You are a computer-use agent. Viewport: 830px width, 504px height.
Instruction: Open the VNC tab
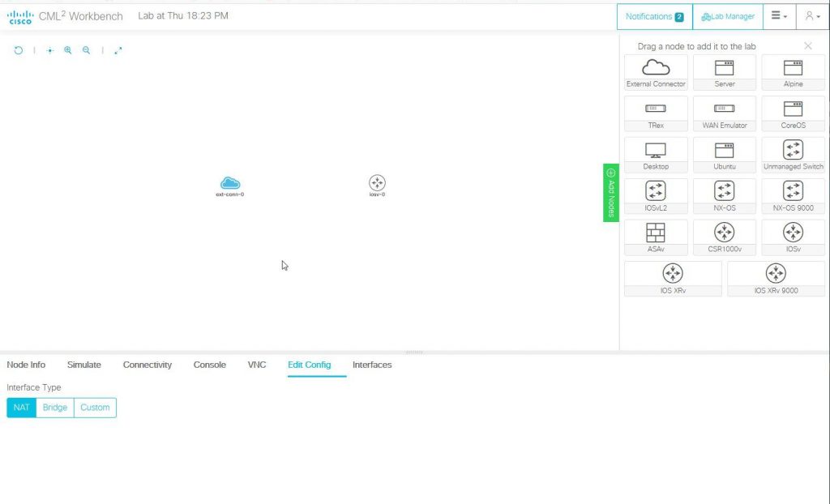pos(257,365)
